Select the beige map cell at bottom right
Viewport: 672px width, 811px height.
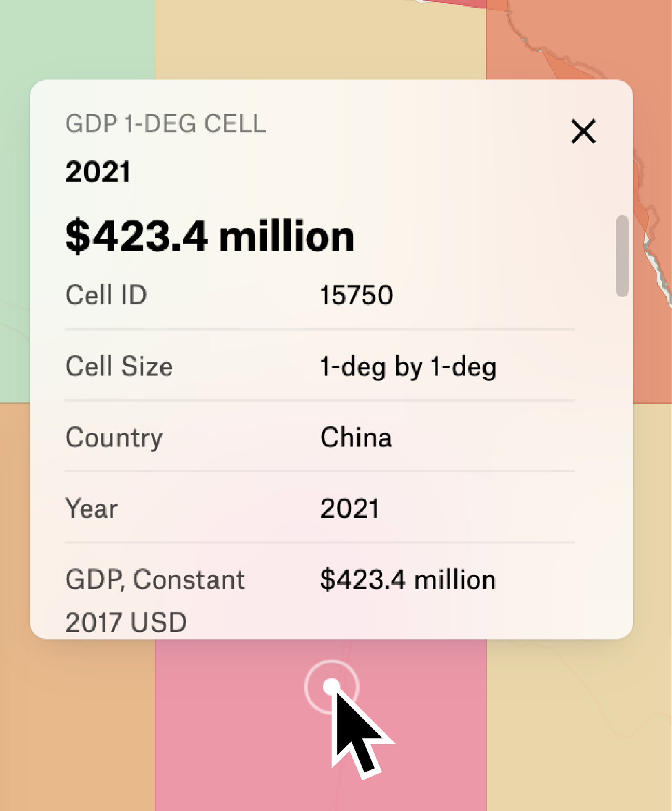[x=580, y=714]
